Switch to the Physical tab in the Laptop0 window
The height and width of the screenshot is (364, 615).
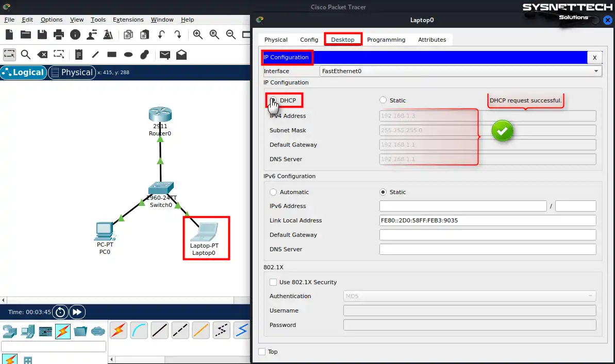coord(276,40)
